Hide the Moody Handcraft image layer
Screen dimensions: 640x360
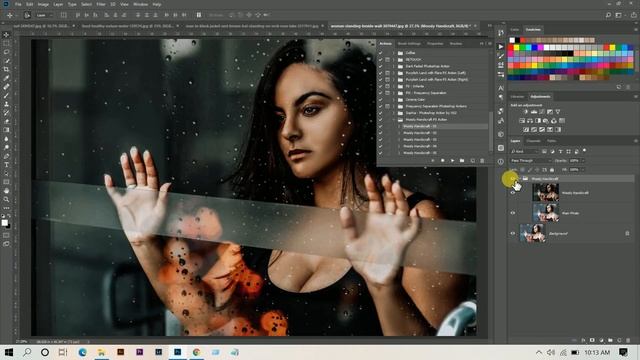pos(513,193)
